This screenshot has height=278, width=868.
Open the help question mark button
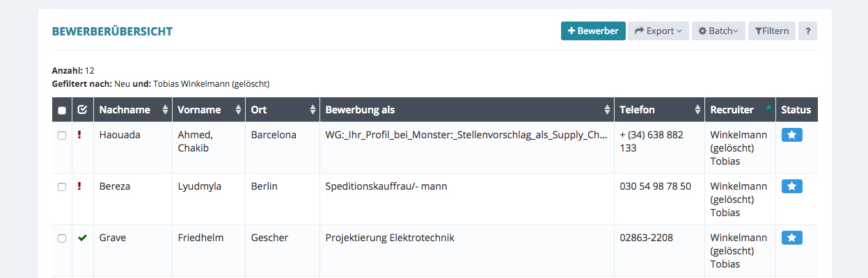coord(807,31)
